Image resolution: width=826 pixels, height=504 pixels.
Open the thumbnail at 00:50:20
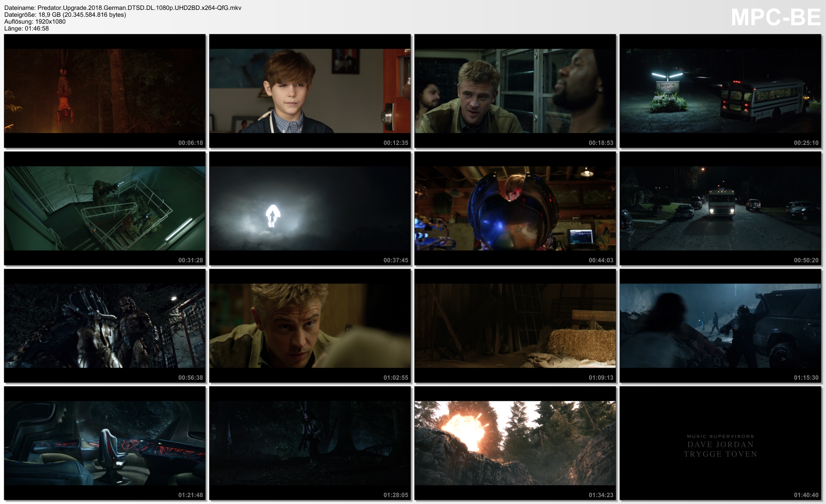coord(721,208)
